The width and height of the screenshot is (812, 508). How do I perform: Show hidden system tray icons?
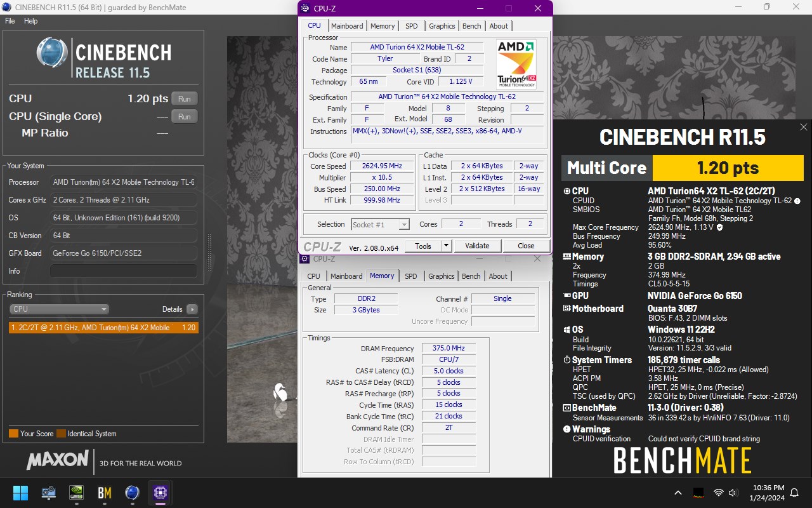[678, 493]
